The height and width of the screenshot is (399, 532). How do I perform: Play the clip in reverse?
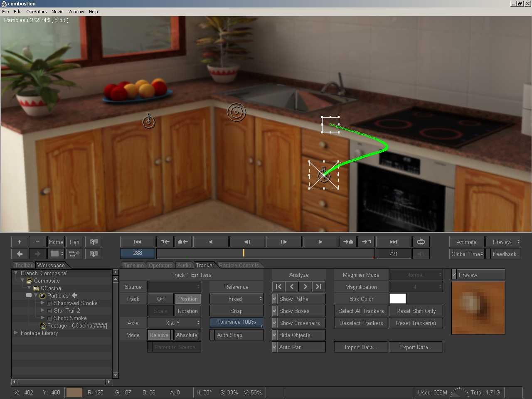pos(211,242)
